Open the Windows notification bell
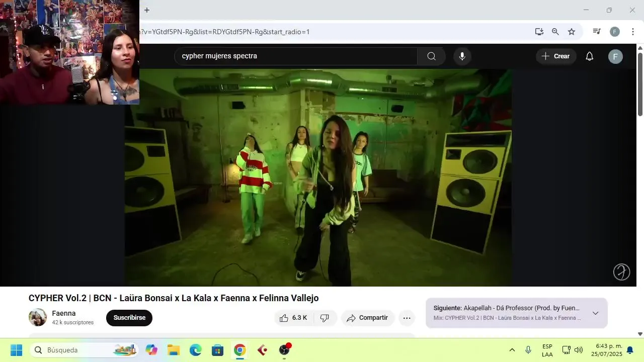Viewport: 644px width, 362px height. [x=630, y=350]
